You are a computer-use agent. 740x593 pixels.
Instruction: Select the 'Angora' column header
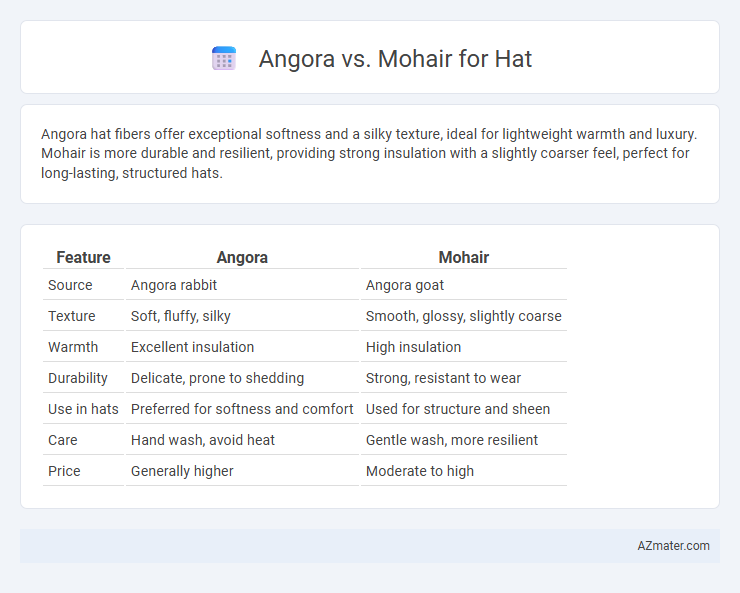click(x=242, y=258)
